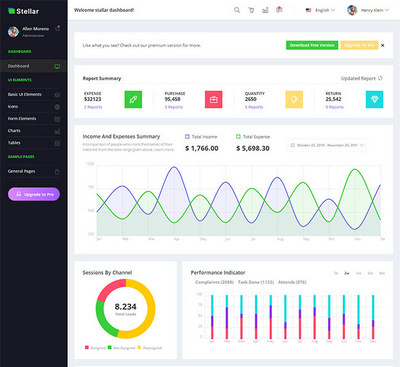Image resolution: width=400 pixels, height=367 pixels.
Task: Click Allen Moreno's sidebar avatar
Action: click(13, 32)
